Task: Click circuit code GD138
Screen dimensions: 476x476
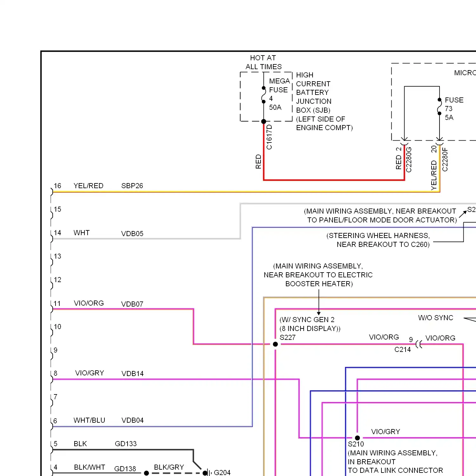Action: tap(125, 469)
